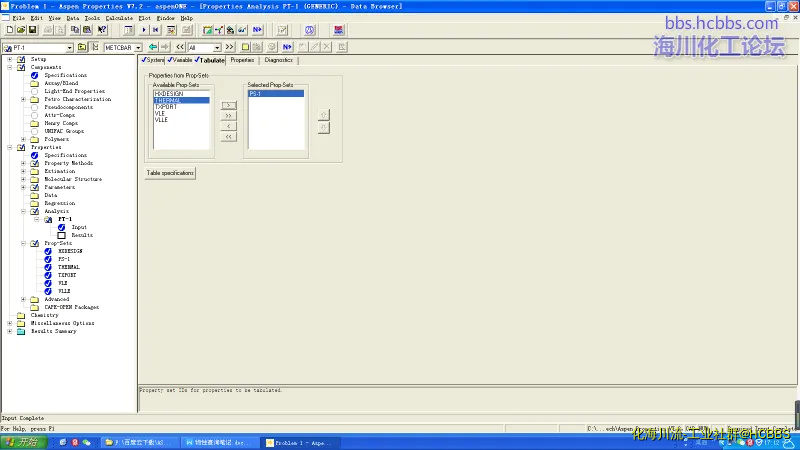Click the toolbar icon beside the folder-up icon
The image size is (800, 450).
point(95,47)
